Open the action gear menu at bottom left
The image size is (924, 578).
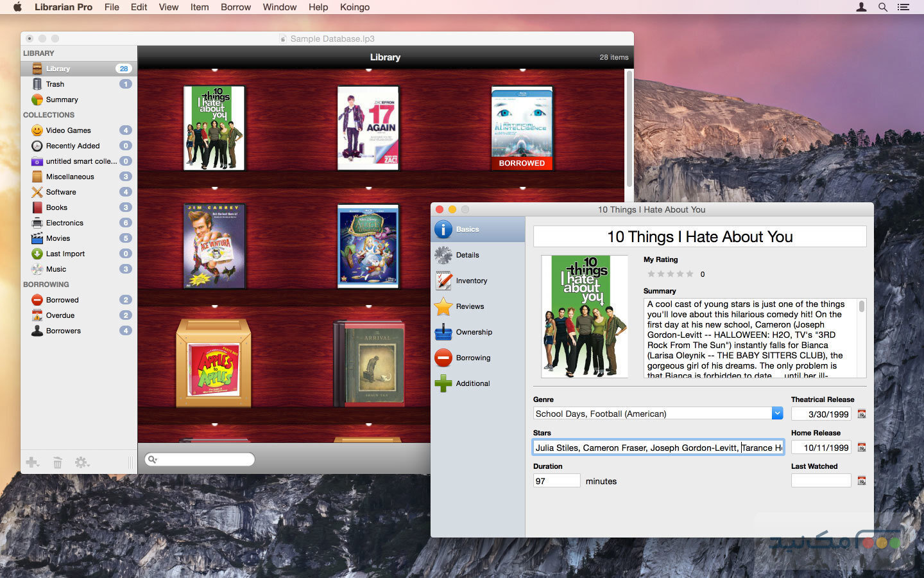click(82, 462)
